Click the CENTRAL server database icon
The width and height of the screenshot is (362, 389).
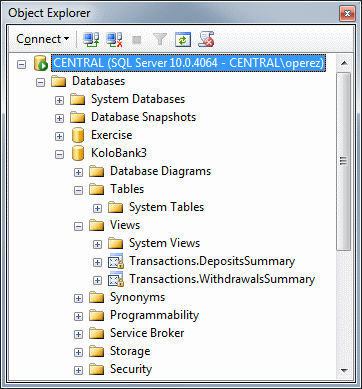40,63
